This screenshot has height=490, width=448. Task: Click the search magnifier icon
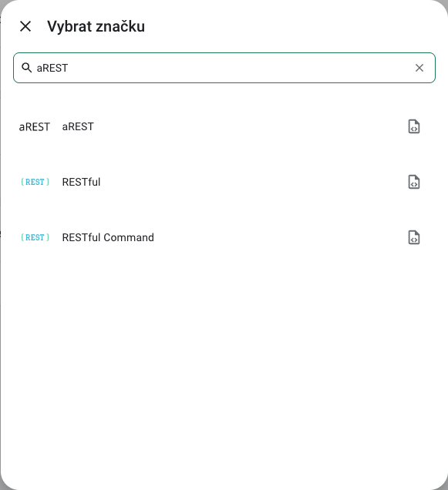coord(26,68)
